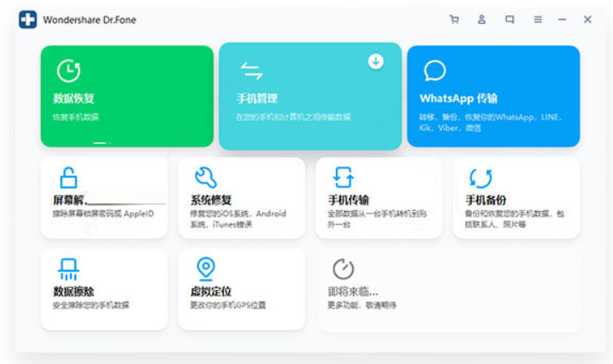
Task: Click the download arrow on 手机管理 tile
Action: click(375, 61)
